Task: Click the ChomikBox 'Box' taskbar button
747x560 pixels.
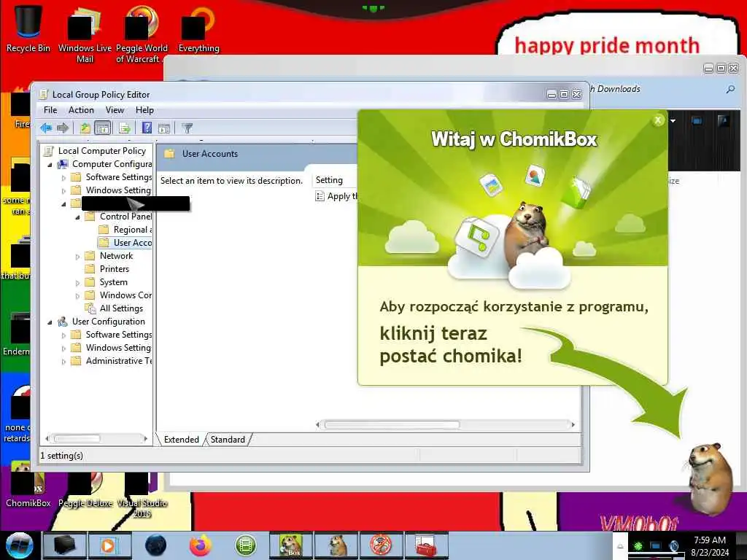Action: (291, 545)
